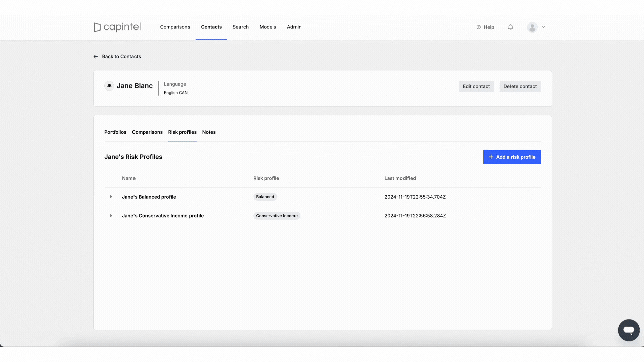The width and height of the screenshot is (644, 362).
Task: Switch to the Portfolios tab
Action: coord(115,132)
